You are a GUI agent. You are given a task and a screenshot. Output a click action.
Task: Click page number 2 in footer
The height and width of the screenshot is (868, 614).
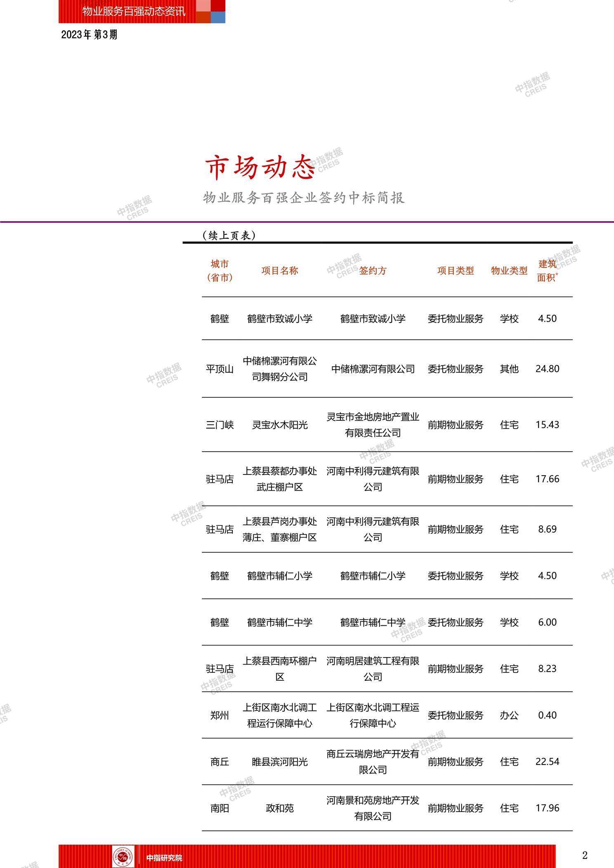[x=585, y=856]
